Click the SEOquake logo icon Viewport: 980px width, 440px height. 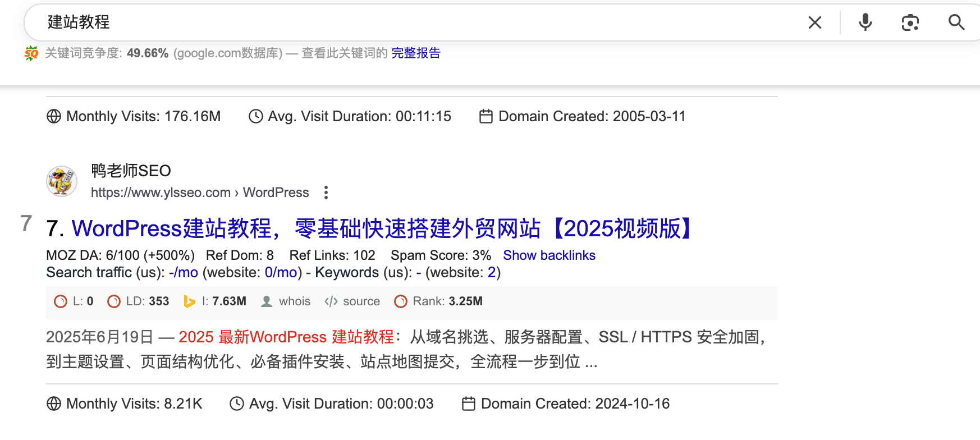click(x=31, y=53)
